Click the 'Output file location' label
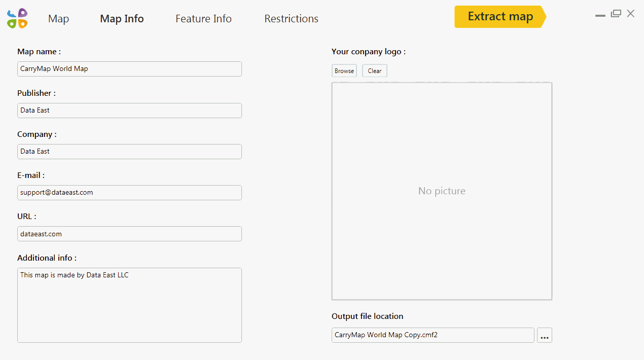 pyautogui.click(x=368, y=316)
